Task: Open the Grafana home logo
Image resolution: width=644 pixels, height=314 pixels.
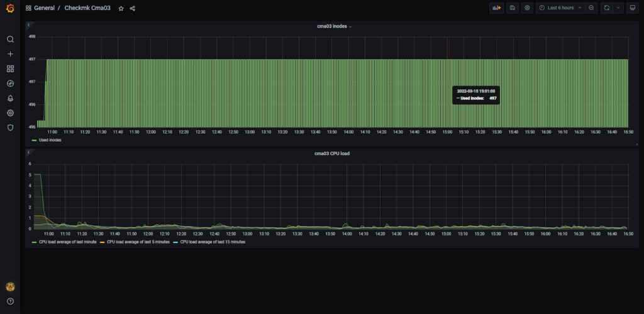Action: pyautogui.click(x=10, y=8)
